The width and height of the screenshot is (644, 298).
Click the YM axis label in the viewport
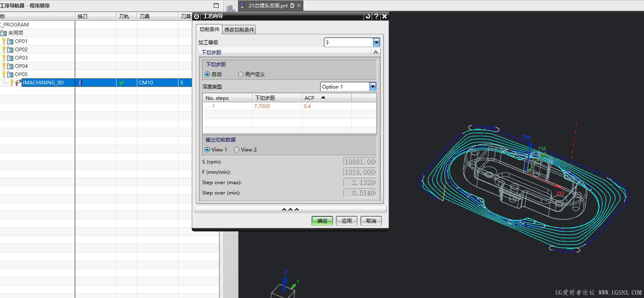pos(541,149)
